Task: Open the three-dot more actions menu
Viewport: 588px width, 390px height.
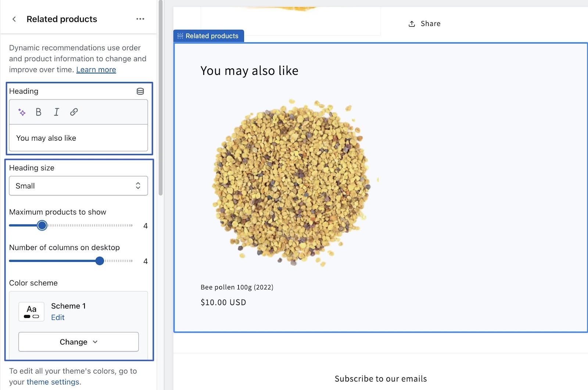Action: (140, 19)
